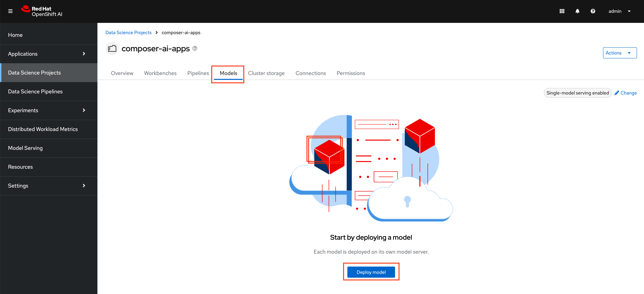Expand the Settings sidebar section
The image size is (644, 294).
coord(49,186)
